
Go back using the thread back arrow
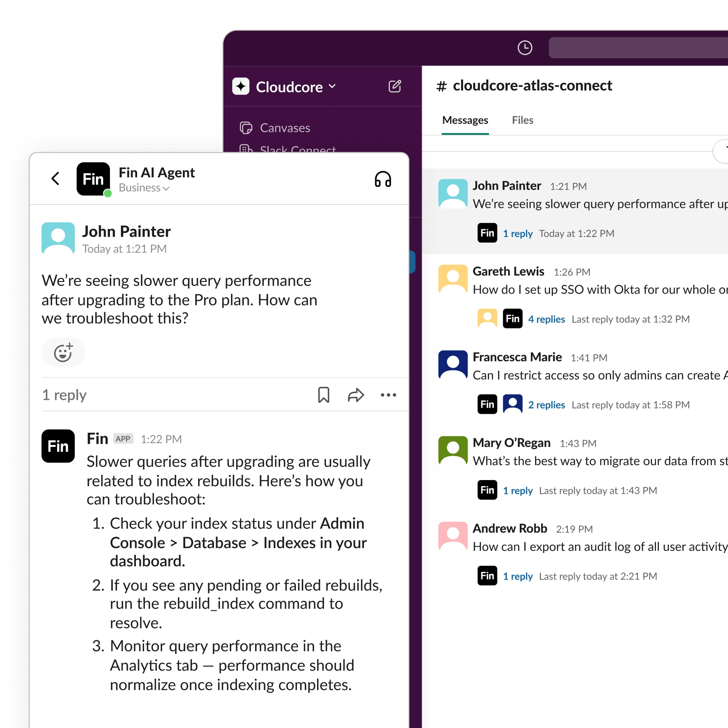click(56, 178)
